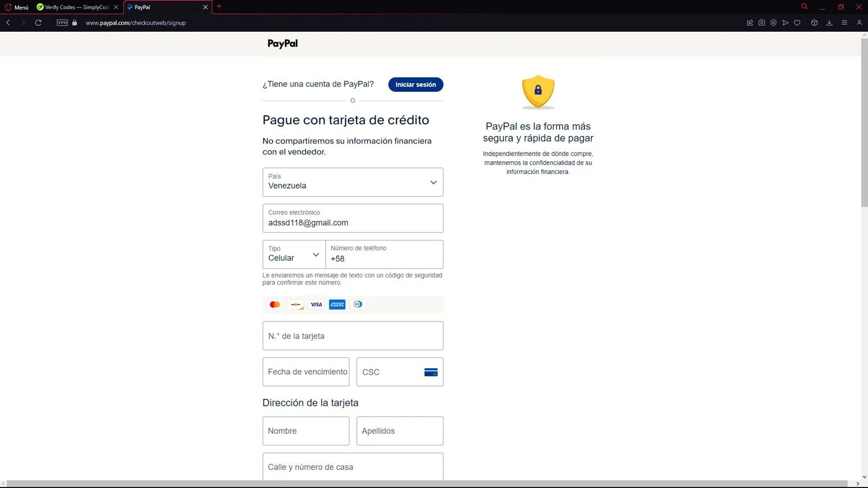The height and width of the screenshot is (488, 868).
Task: Click the PayPal logo
Action: (282, 43)
